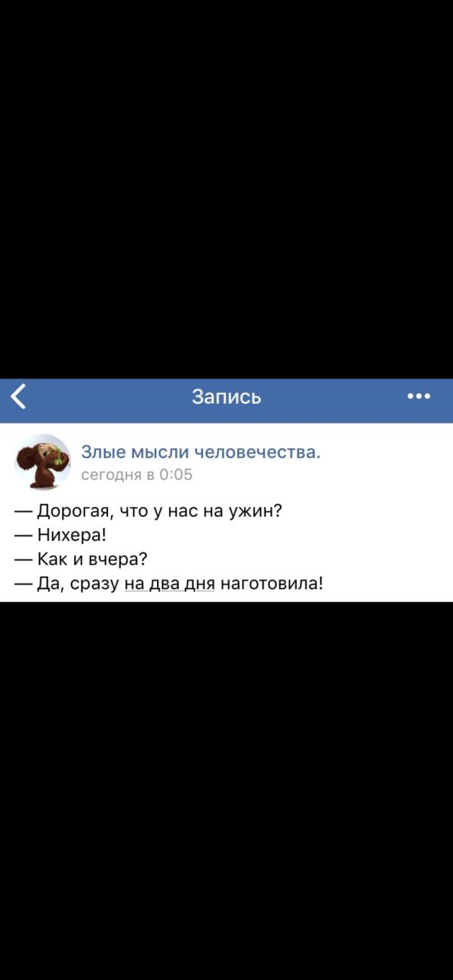Tap the back arrow in the header
Screen dimensions: 453x980
tap(18, 396)
